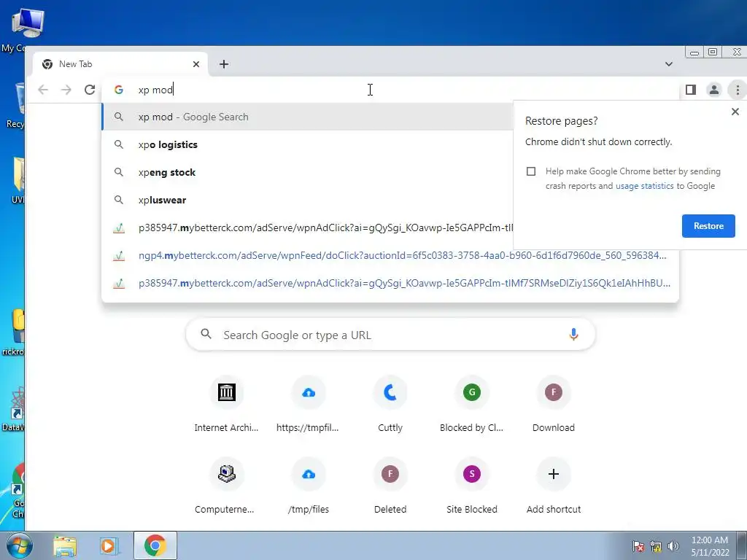Viewport: 747px width, 560px height.
Task: Open the /tmp/files shortcut tile
Action: coord(309,486)
